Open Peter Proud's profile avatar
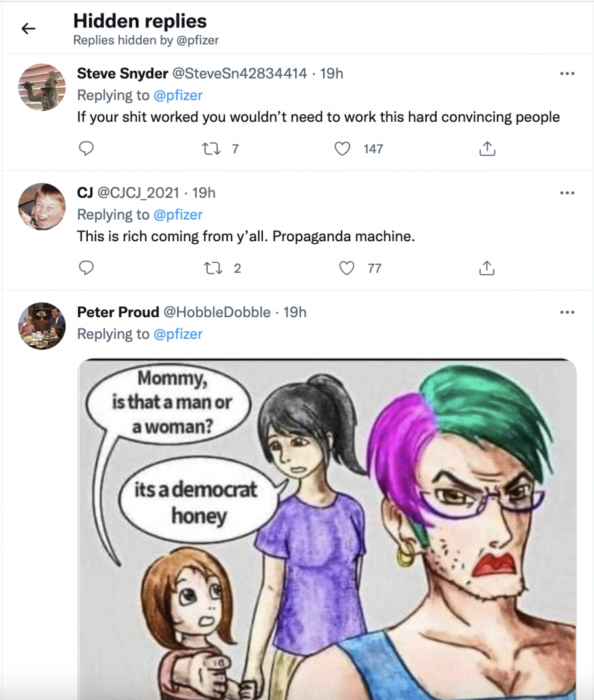Viewport: 594px width, 700px height. (x=41, y=326)
